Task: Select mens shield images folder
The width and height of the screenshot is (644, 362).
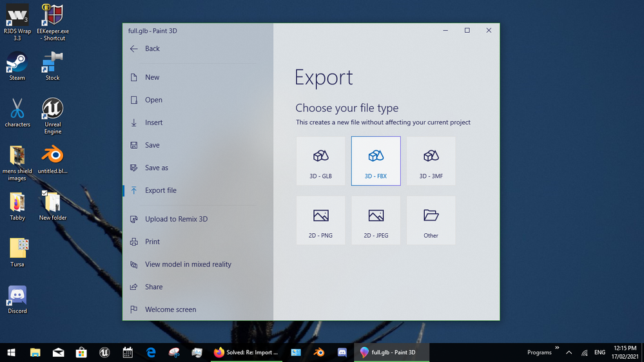Action: coord(17,163)
